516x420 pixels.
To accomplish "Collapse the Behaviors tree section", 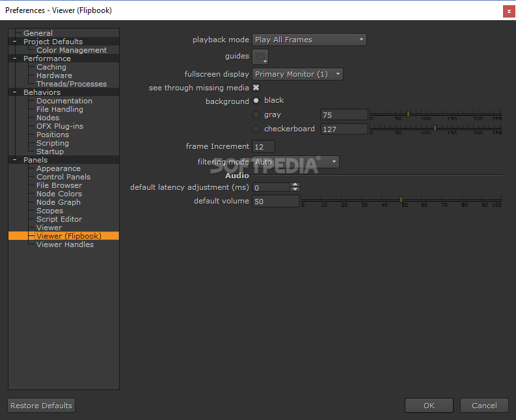I will [x=14, y=92].
